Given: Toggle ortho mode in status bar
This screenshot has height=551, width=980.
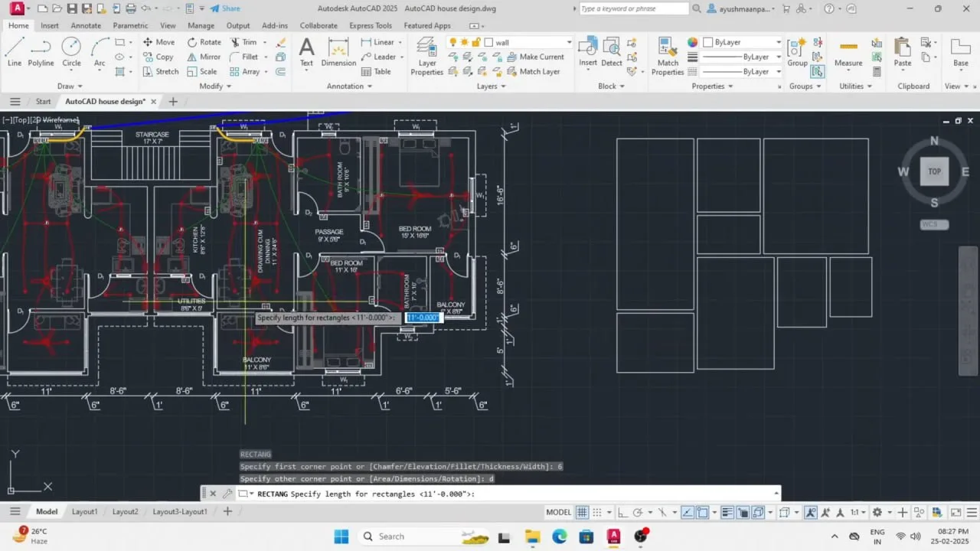Looking at the screenshot, I should click(x=622, y=512).
